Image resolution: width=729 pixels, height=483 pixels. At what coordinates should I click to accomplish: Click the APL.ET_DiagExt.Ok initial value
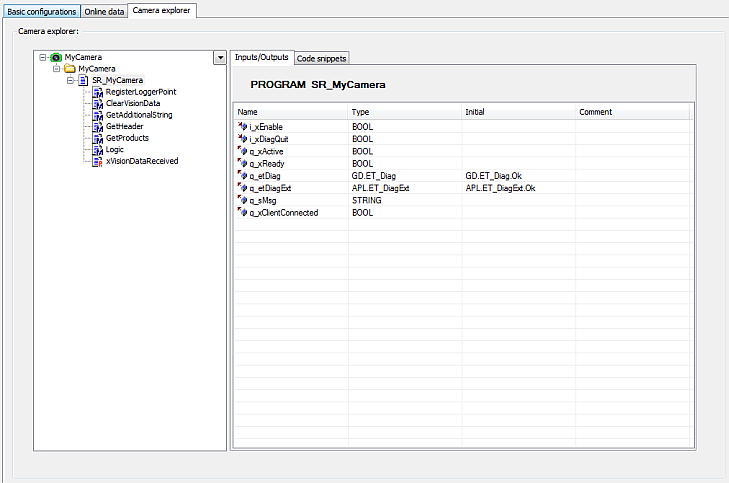tap(500, 188)
